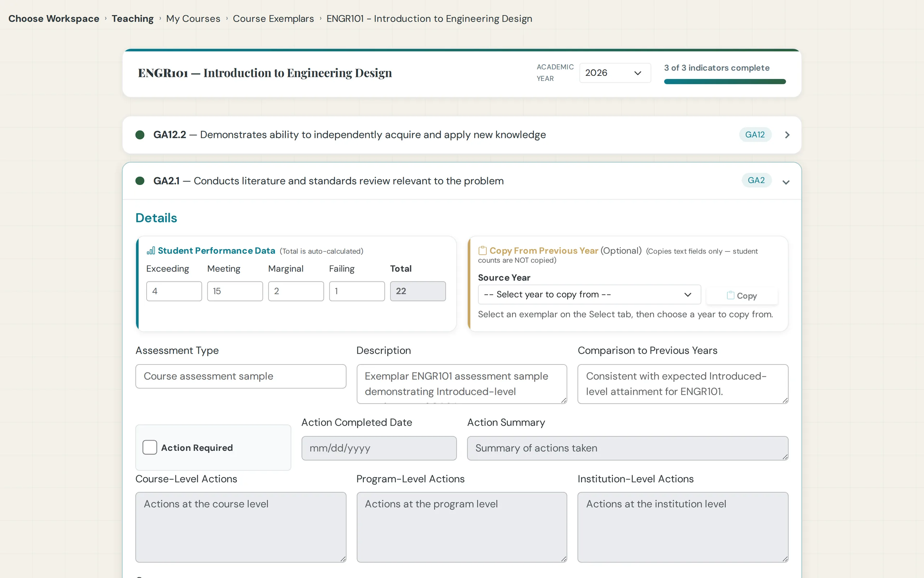Click the clipboard icon beside Copy From Previous Year
The width and height of the screenshot is (924, 578).
pyautogui.click(x=483, y=251)
